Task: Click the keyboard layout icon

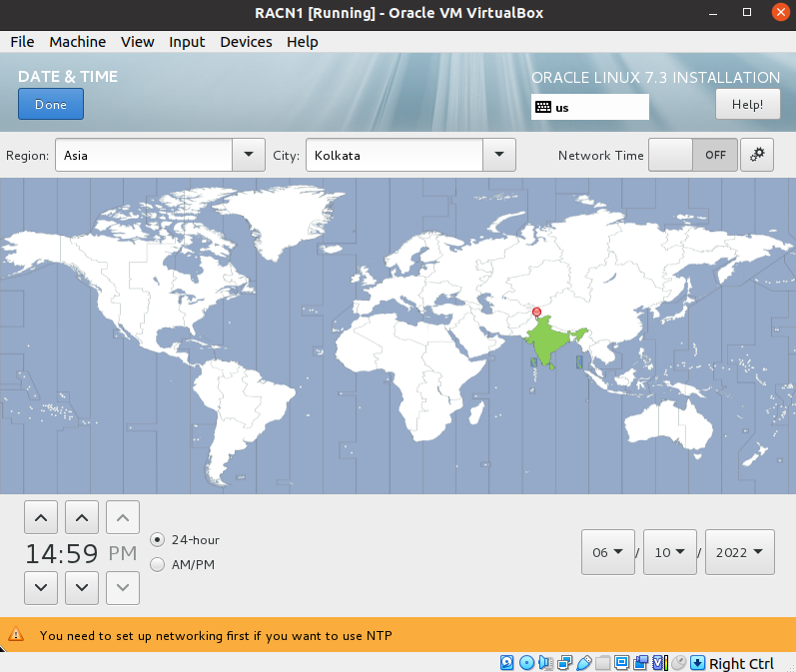Action: 543,107
